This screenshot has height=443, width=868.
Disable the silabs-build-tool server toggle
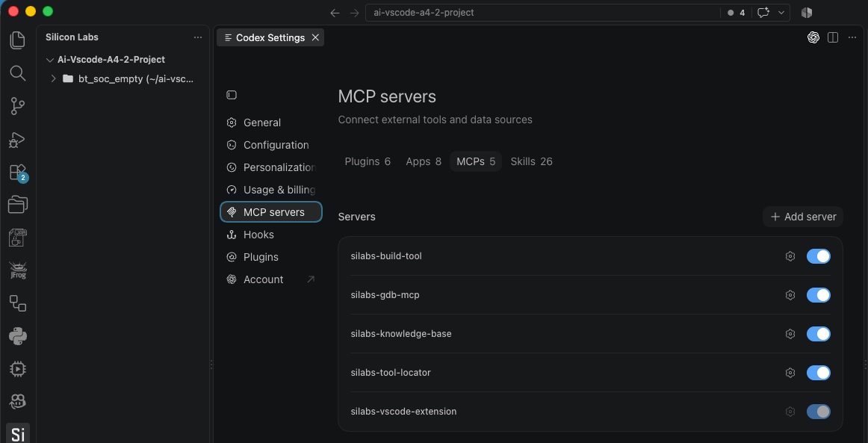click(818, 255)
